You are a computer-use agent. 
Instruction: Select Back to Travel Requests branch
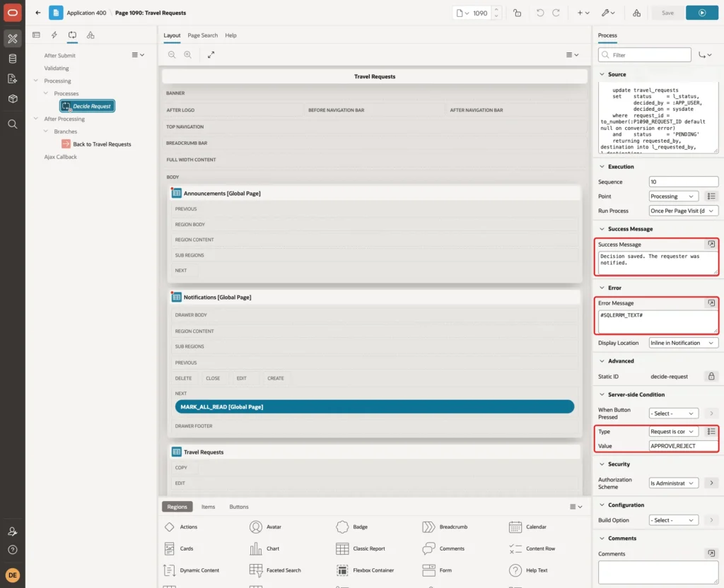point(102,144)
